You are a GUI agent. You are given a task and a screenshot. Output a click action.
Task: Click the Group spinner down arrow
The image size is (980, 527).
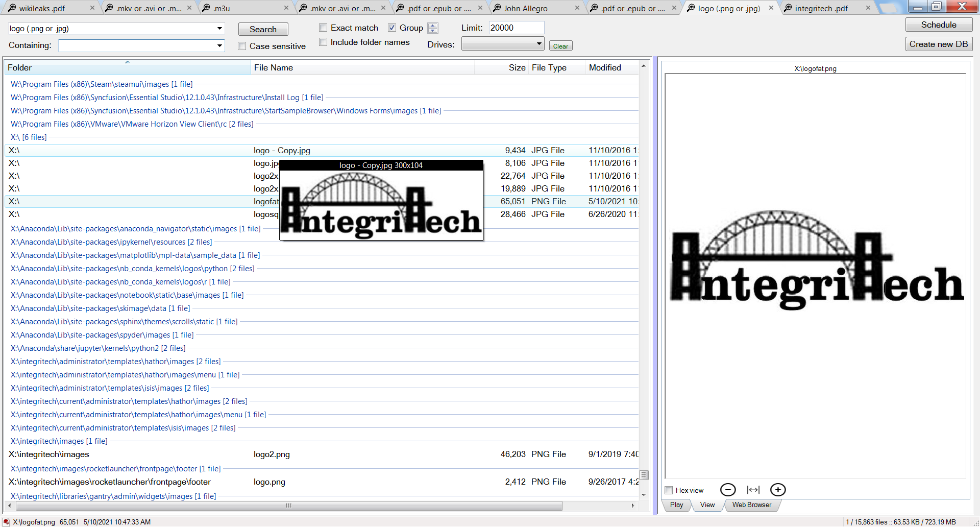click(433, 31)
